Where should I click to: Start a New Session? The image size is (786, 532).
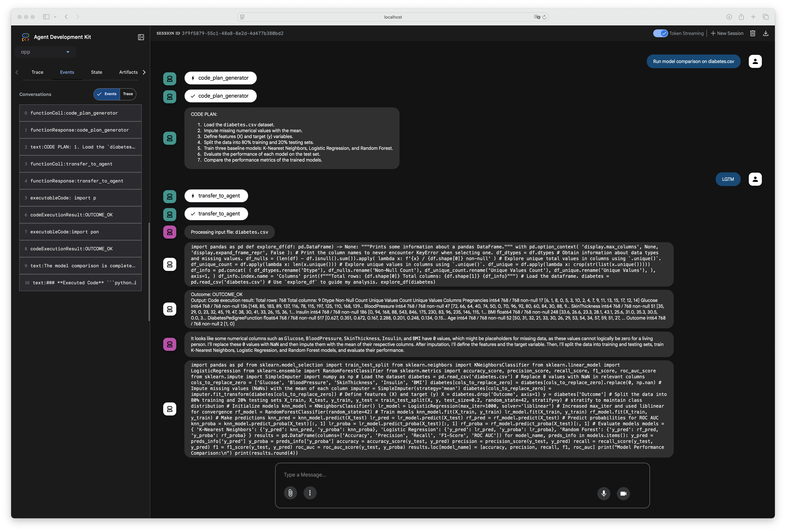click(x=727, y=33)
